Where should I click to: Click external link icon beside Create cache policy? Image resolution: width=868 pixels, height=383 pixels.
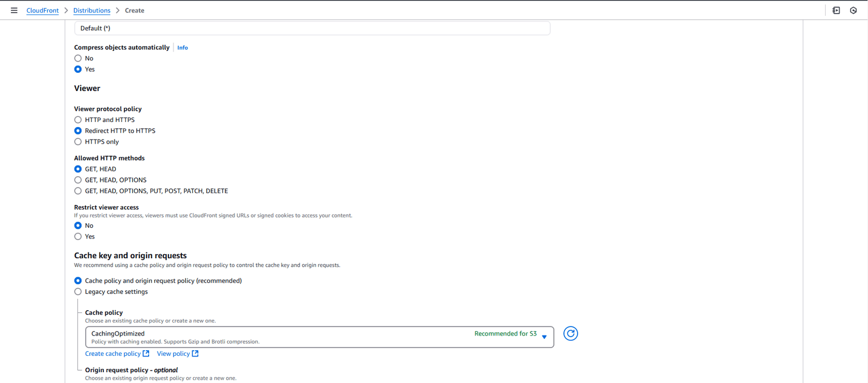point(146,354)
